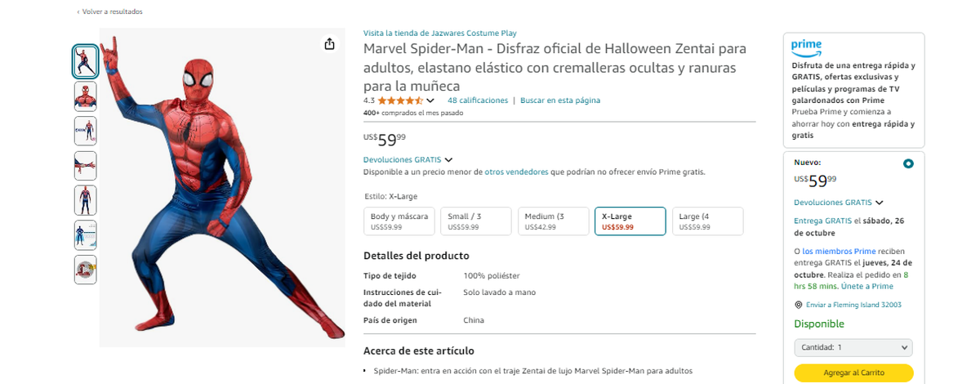The width and height of the screenshot is (980, 384).
Task: Expand Devoluciones GRATIS in the buy box
Action: tap(839, 202)
